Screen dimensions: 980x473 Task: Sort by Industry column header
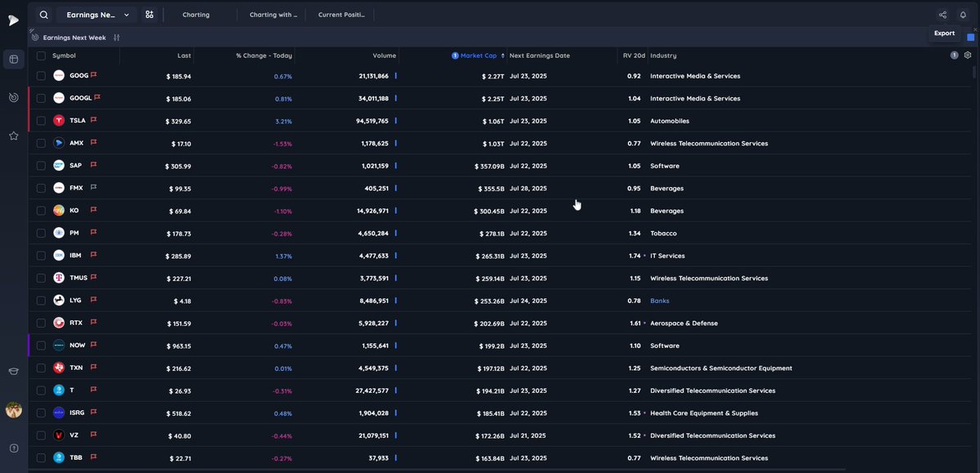(x=663, y=56)
